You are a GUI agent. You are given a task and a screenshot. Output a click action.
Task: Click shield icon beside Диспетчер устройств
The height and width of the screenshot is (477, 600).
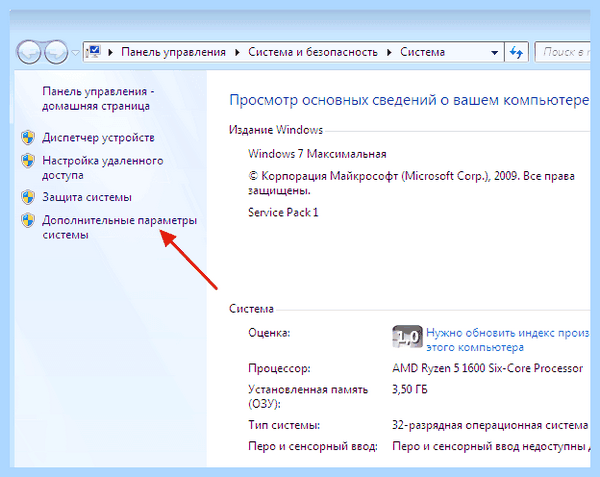[28, 138]
